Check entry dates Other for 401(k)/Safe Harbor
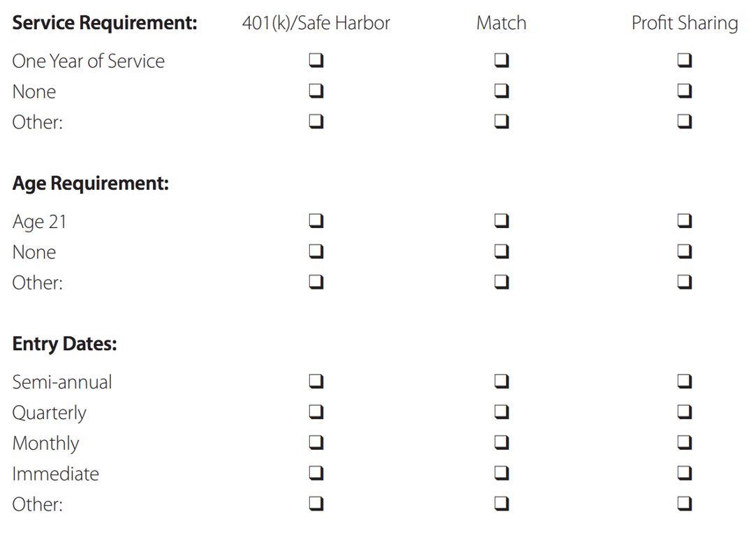Screen dimensions: 756x558 point(316,503)
